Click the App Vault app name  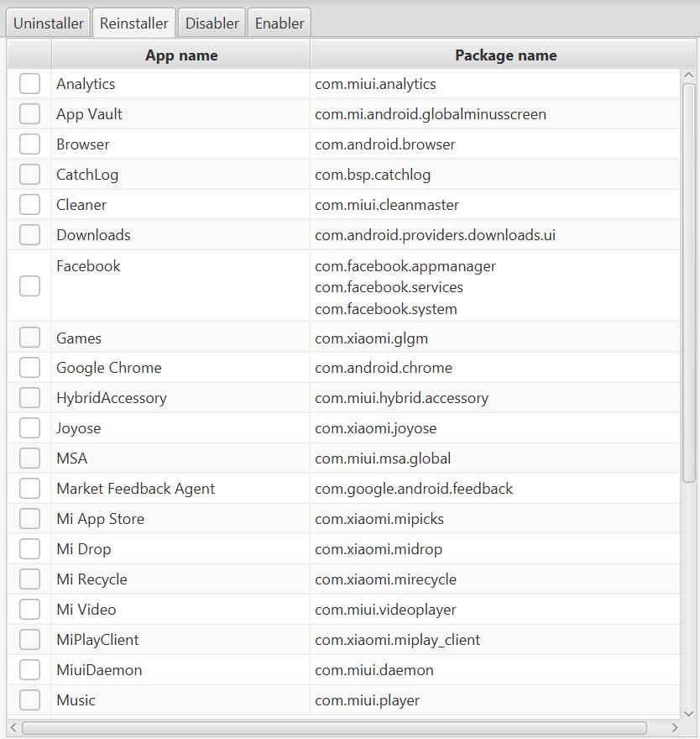[x=89, y=114]
